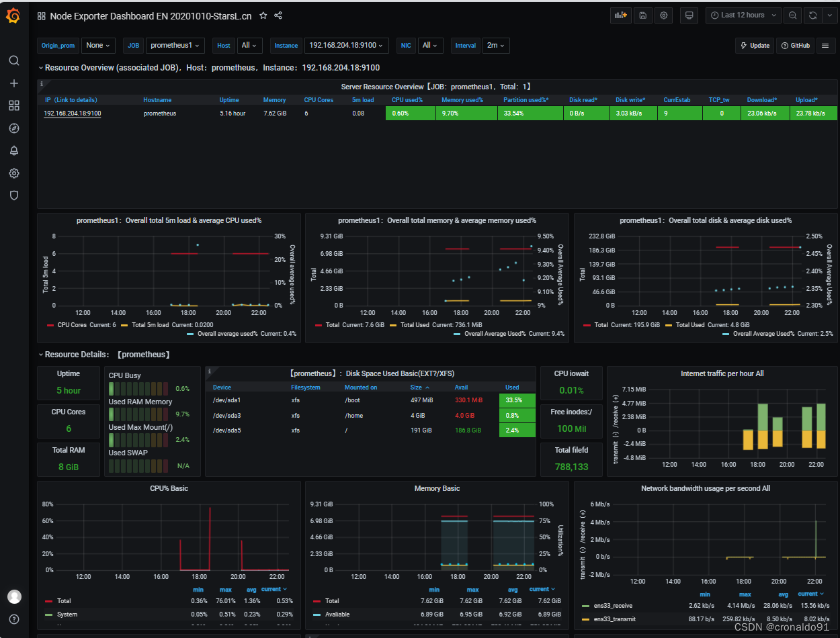The height and width of the screenshot is (638, 840).
Task: Toggle ens33_transmit series in network legend
Action: 615,619
